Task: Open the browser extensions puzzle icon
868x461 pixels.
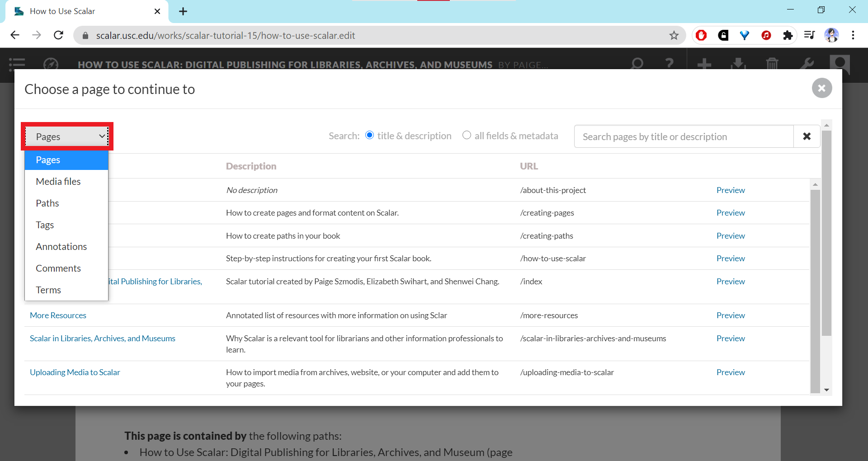Action: 788,35
